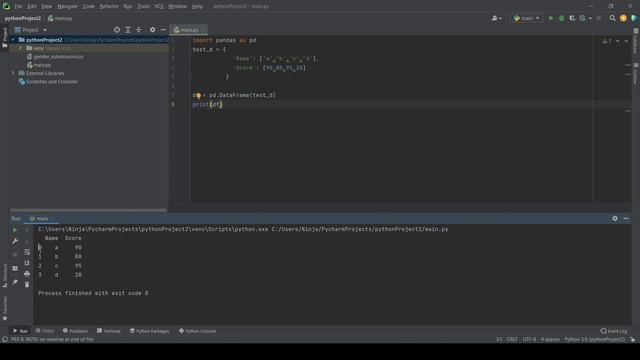Open the Python Console tool window
Image resolution: width=640 pixels, height=360 pixels.
coord(198,331)
